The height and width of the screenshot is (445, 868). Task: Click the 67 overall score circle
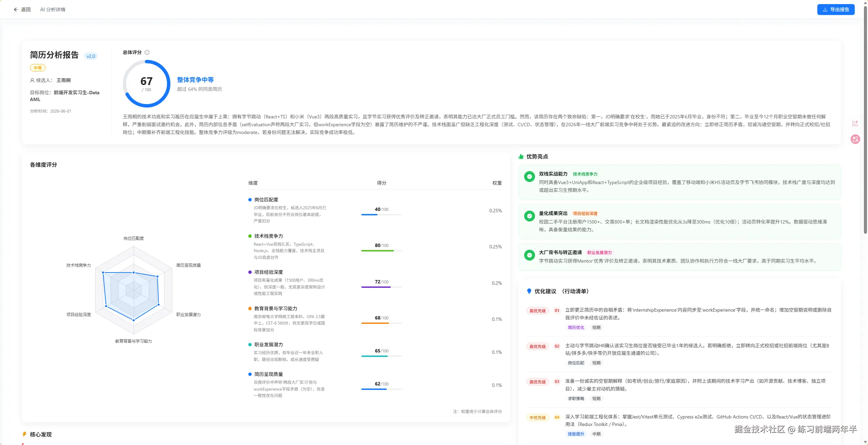point(147,84)
